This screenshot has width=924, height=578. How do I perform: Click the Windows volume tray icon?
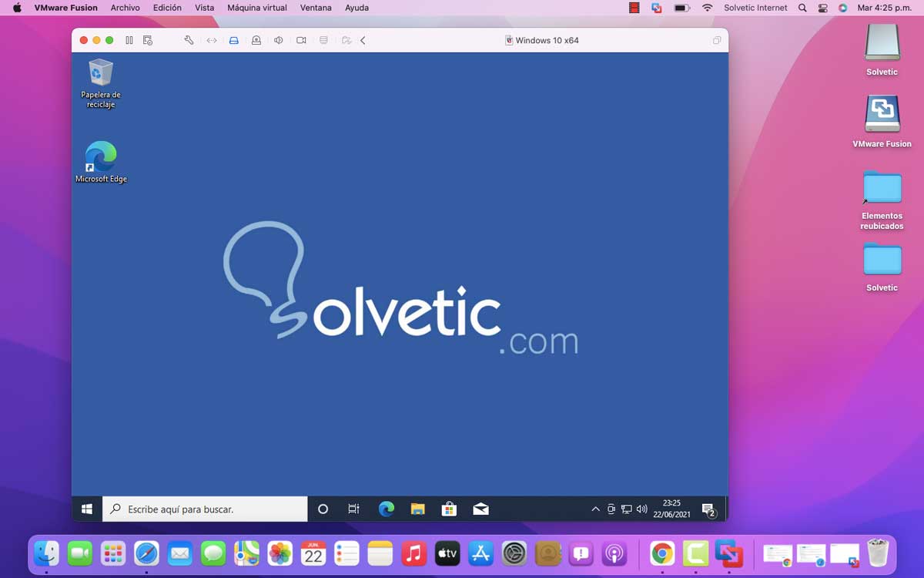tap(642, 509)
